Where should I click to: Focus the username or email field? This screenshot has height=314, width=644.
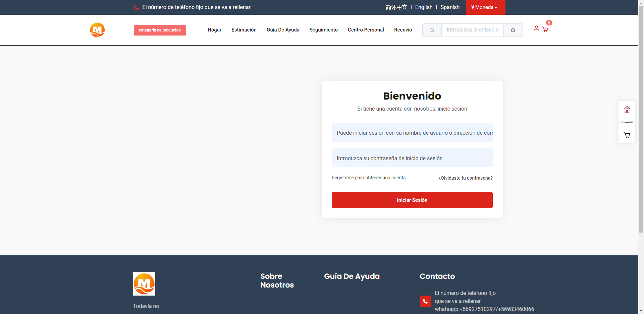[412, 132]
